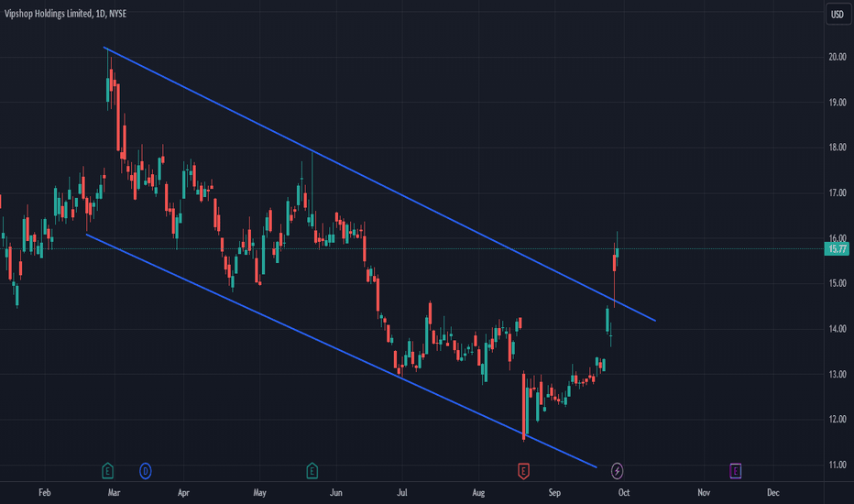Click the Oct label on time axis

coord(624,493)
